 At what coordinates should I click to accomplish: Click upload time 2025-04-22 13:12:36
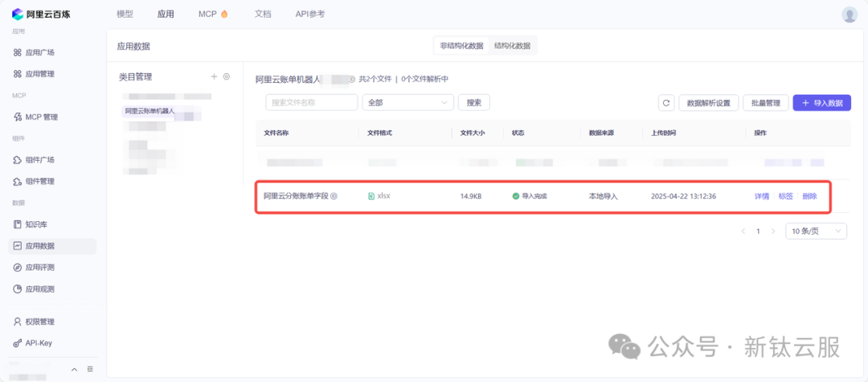coord(684,196)
